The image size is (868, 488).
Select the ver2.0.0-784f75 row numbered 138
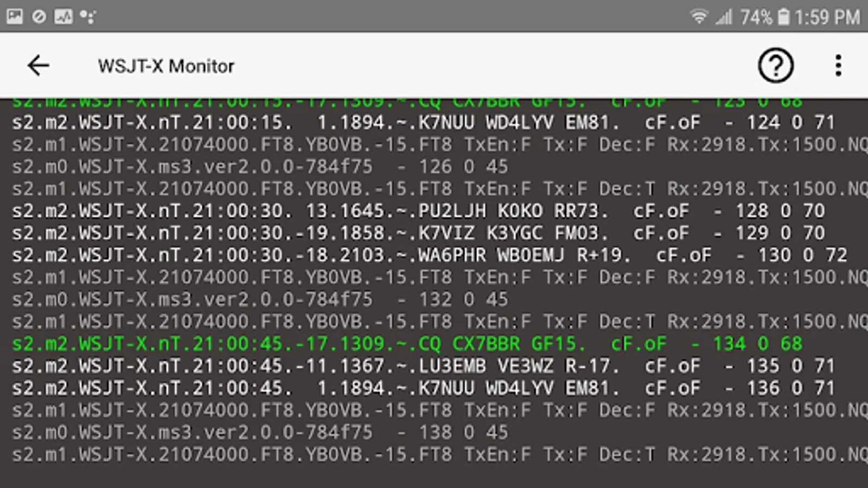pyautogui.click(x=260, y=432)
